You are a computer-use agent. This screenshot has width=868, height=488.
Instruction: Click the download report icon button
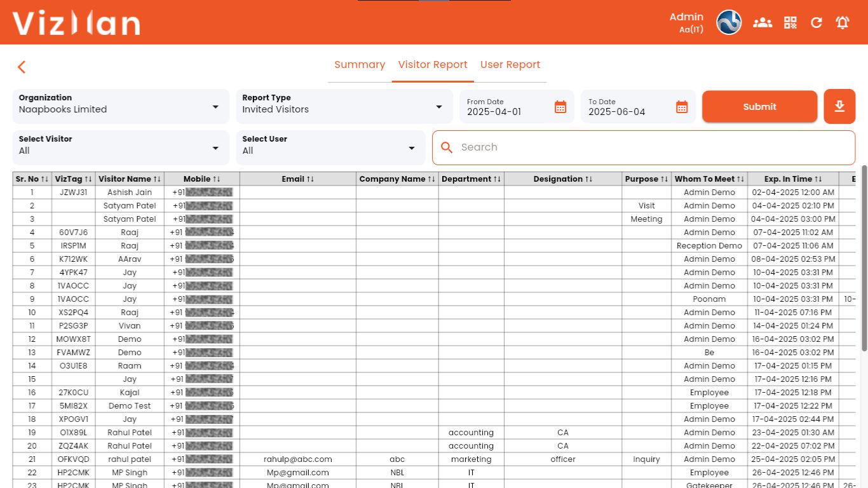[839, 107]
